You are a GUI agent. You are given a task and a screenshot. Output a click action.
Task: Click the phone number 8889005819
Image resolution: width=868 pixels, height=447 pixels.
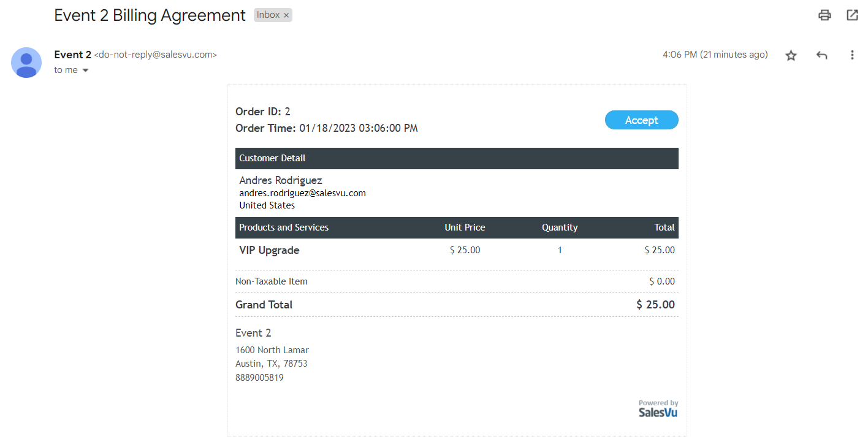tap(259, 378)
